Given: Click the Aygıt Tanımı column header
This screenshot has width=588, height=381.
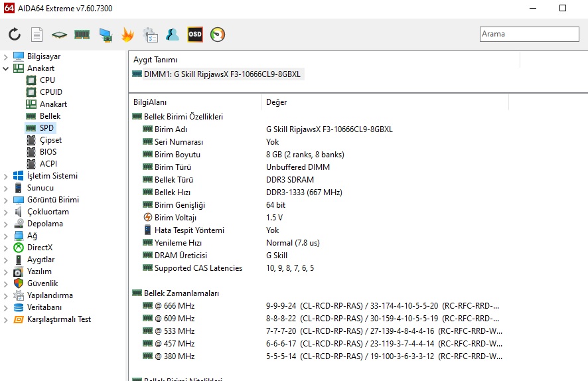Looking at the screenshot, I should 325,60.
